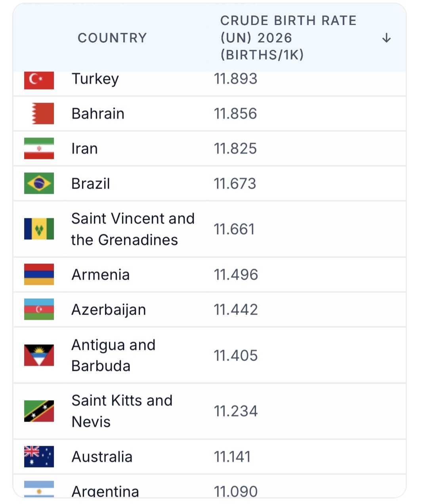Click the Antigua and Barbuda flag icon
Screen dimensions: 445x504
(x=39, y=355)
